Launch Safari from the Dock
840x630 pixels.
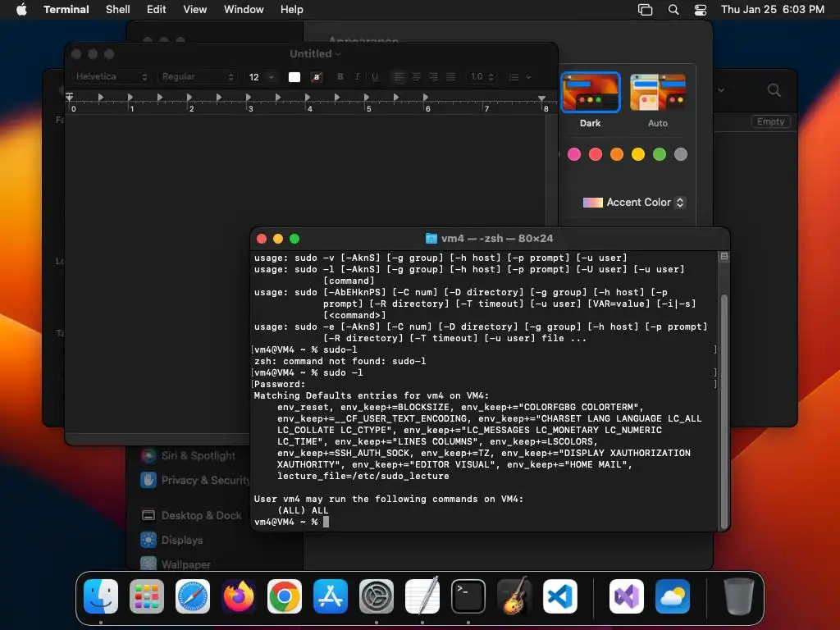pos(193,596)
